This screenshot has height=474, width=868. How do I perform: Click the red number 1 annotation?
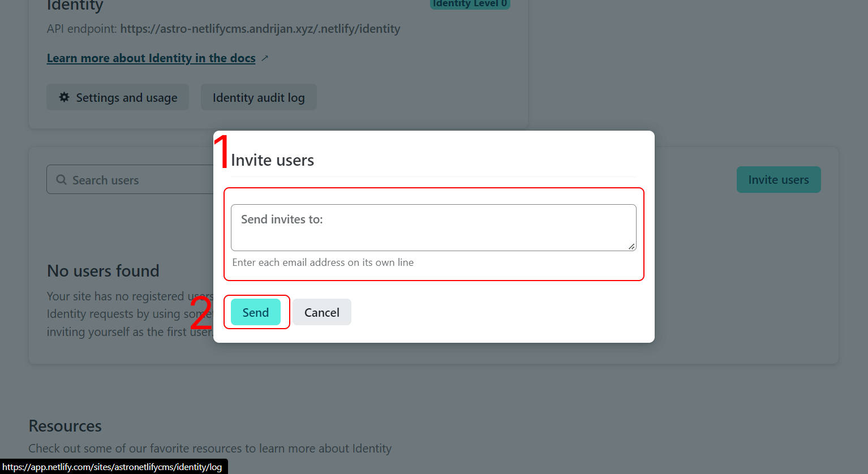coord(221,152)
